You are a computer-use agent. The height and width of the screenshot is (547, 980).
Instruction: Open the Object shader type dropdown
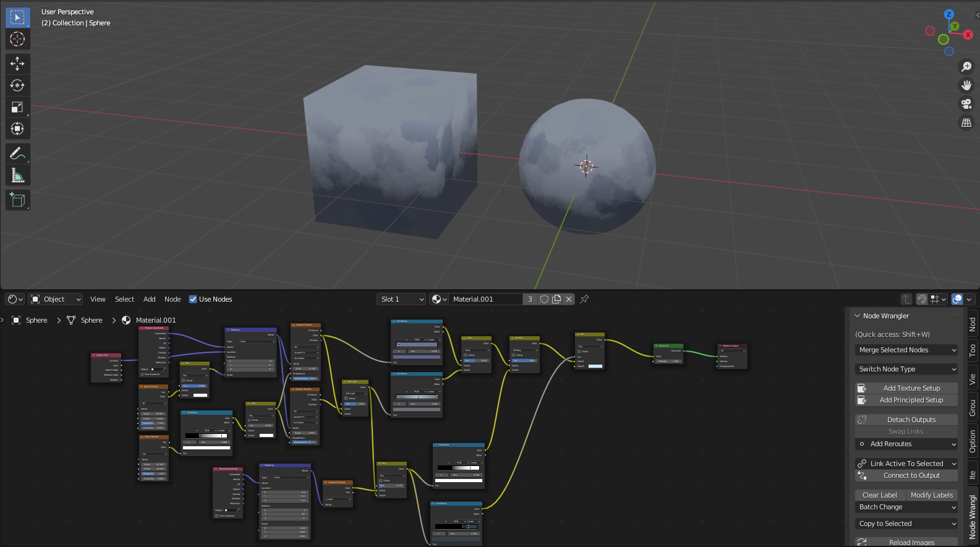(56, 299)
